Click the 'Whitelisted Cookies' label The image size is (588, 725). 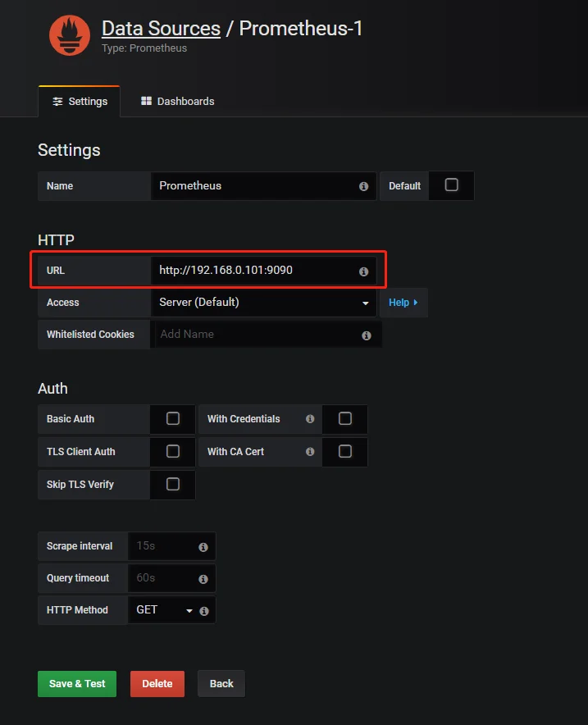[90, 335]
